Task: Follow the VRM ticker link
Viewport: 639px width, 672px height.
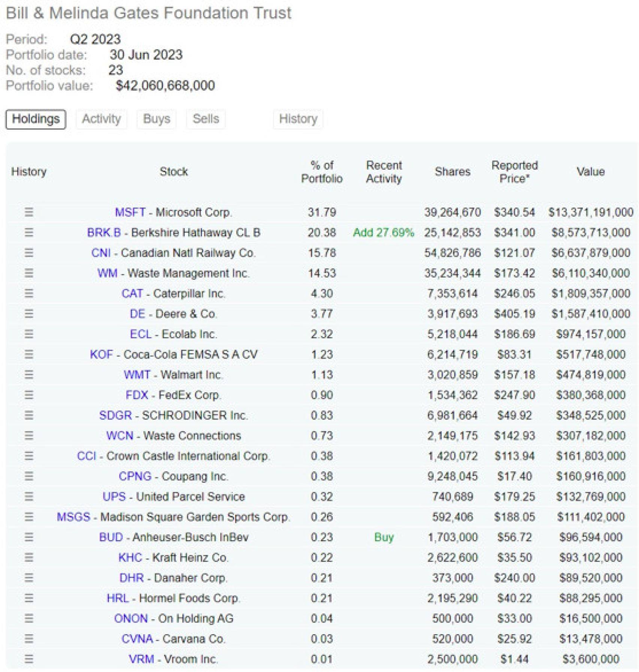Action: click(x=141, y=659)
